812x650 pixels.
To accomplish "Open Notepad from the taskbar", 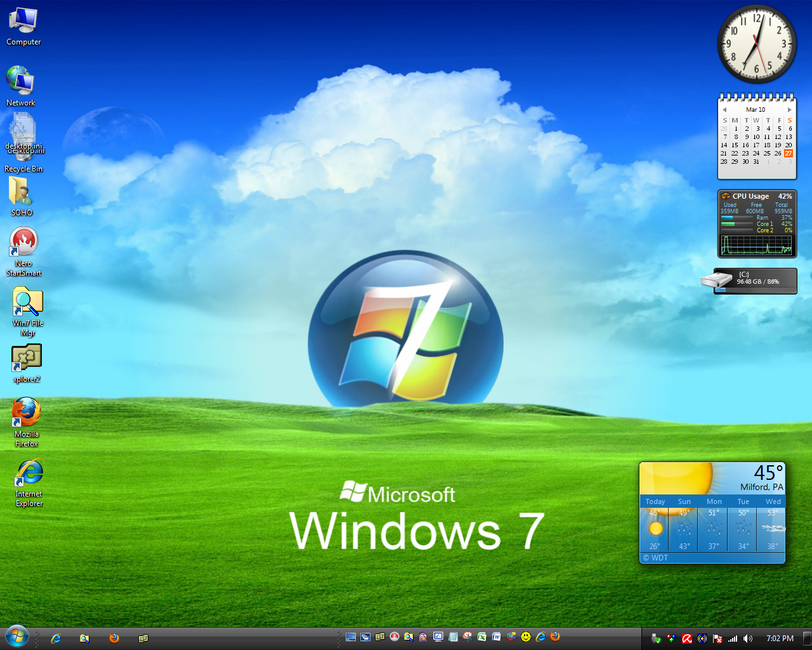I will [x=453, y=637].
